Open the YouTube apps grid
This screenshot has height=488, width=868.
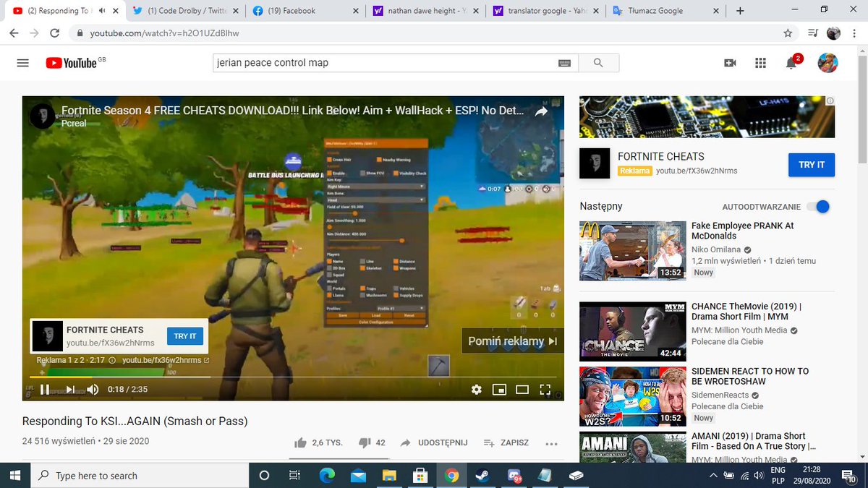760,63
